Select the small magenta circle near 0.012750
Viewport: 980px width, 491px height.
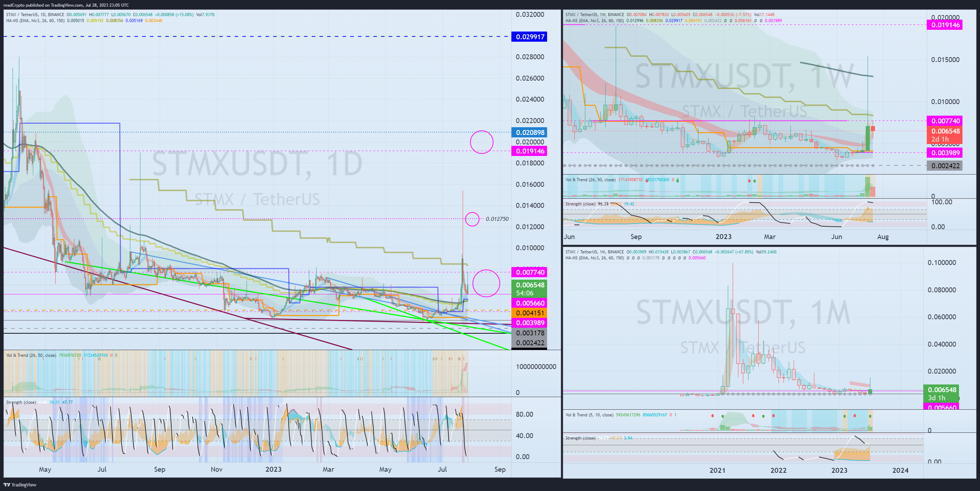(x=472, y=219)
